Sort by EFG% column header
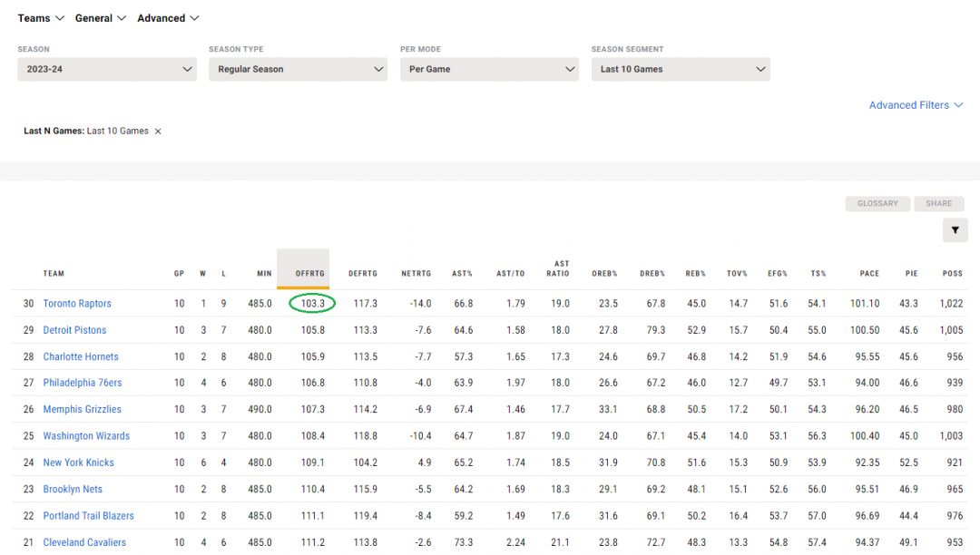 pyautogui.click(x=778, y=274)
